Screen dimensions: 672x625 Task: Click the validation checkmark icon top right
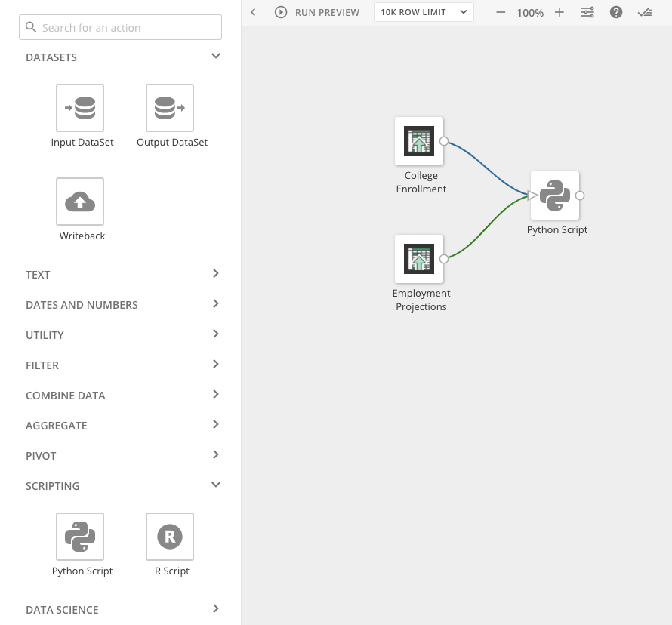point(644,12)
